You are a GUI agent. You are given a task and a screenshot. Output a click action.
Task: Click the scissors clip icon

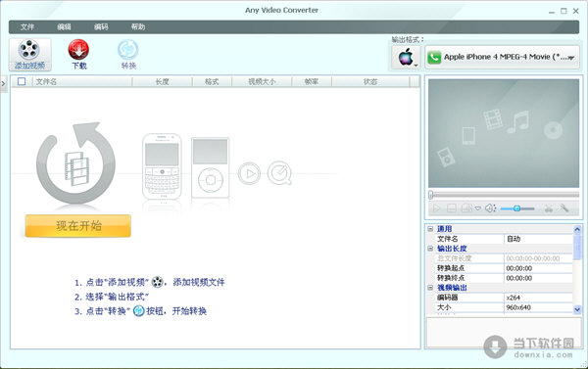click(x=549, y=208)
